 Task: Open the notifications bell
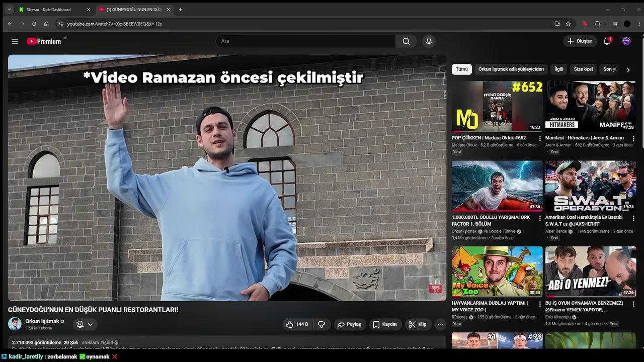[x=607, y=41]
